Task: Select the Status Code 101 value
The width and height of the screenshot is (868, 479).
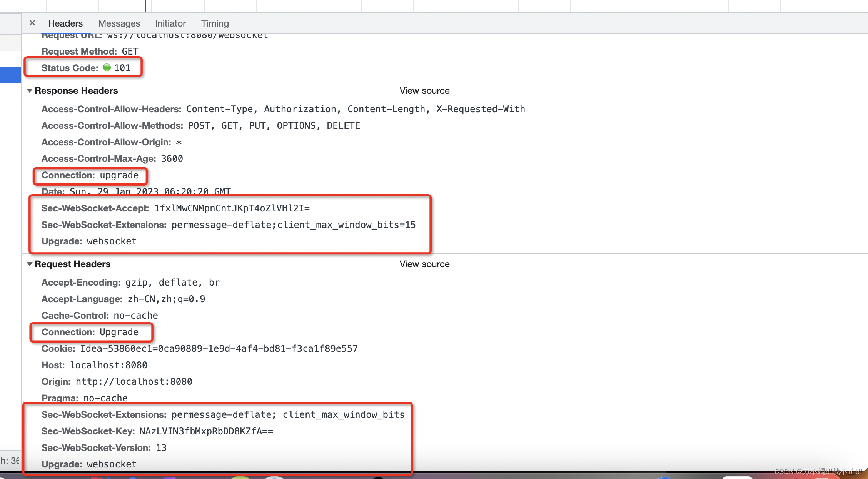Action: [122, 68]
